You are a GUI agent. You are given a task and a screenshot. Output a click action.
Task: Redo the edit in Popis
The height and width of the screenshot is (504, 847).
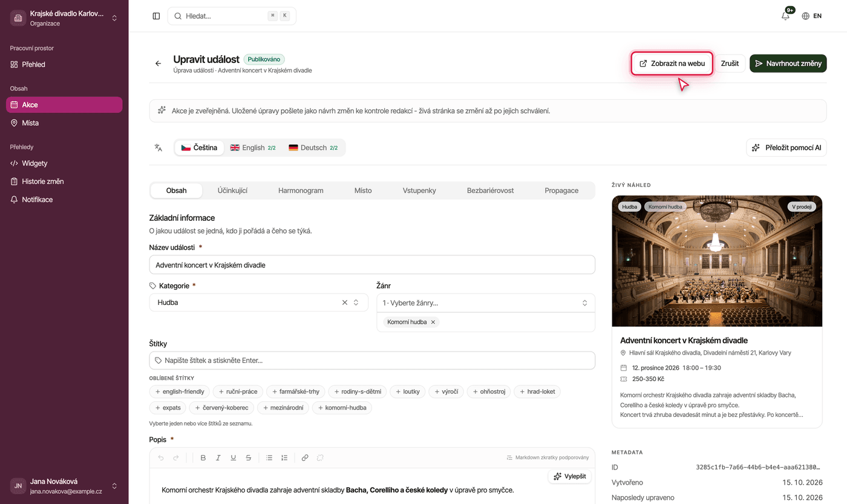click(x=176, y=458)
